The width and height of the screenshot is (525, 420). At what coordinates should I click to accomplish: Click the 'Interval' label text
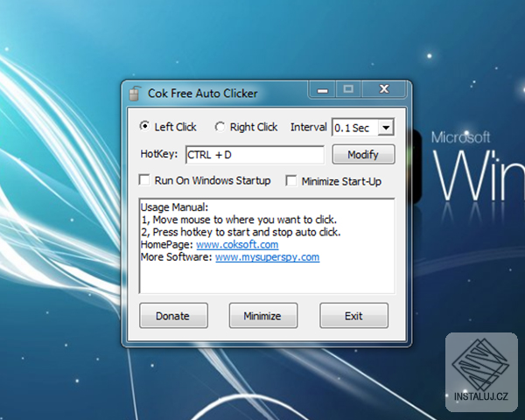click(308, 127)
